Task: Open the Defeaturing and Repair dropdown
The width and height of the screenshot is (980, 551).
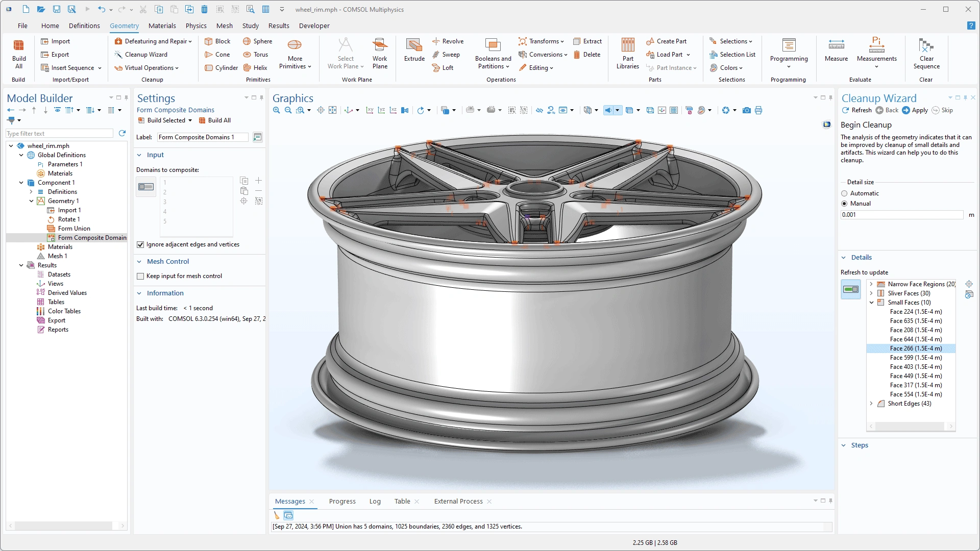Action: (x=153, y=41)
